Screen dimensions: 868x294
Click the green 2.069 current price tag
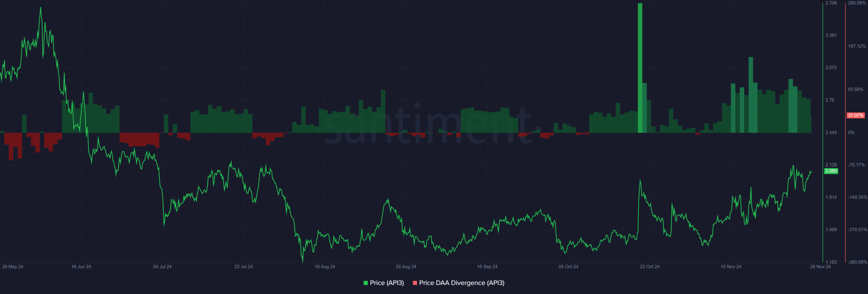(831, 171)
